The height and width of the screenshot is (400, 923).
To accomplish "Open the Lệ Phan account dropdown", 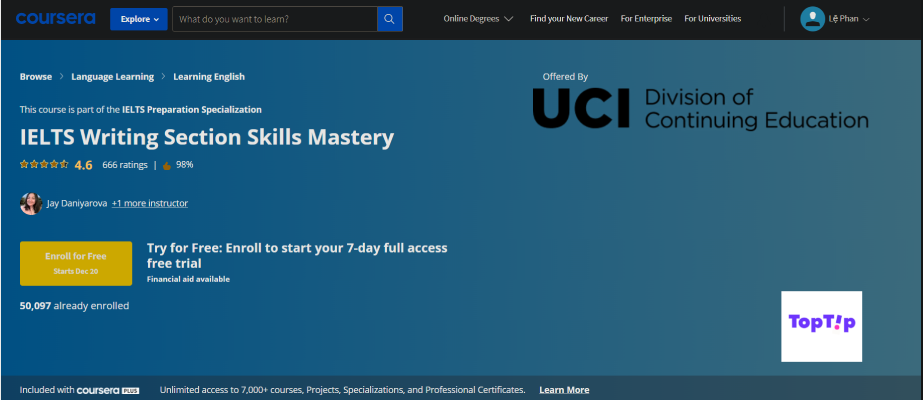I will click(849, 19).
